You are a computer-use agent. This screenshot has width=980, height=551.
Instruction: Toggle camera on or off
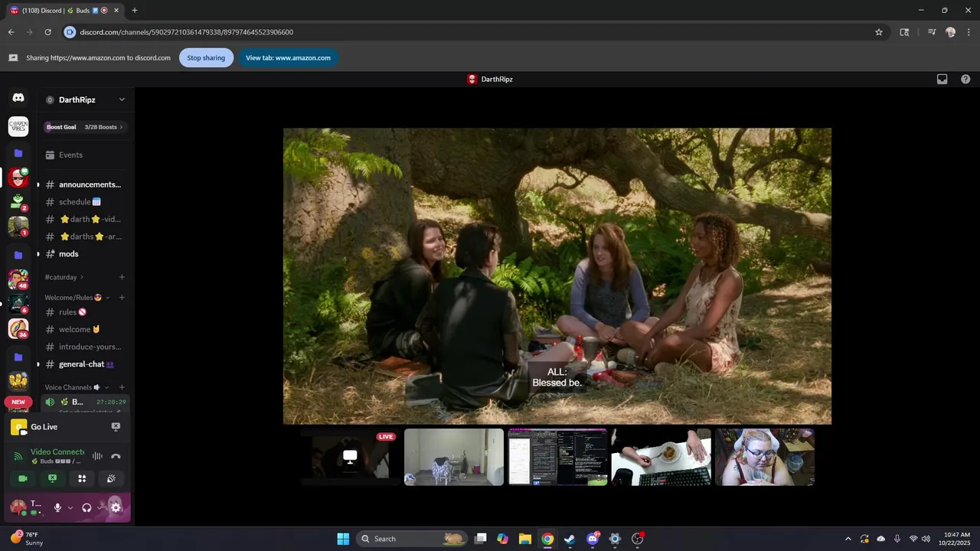pyautogui.click(x=23, y=478)
